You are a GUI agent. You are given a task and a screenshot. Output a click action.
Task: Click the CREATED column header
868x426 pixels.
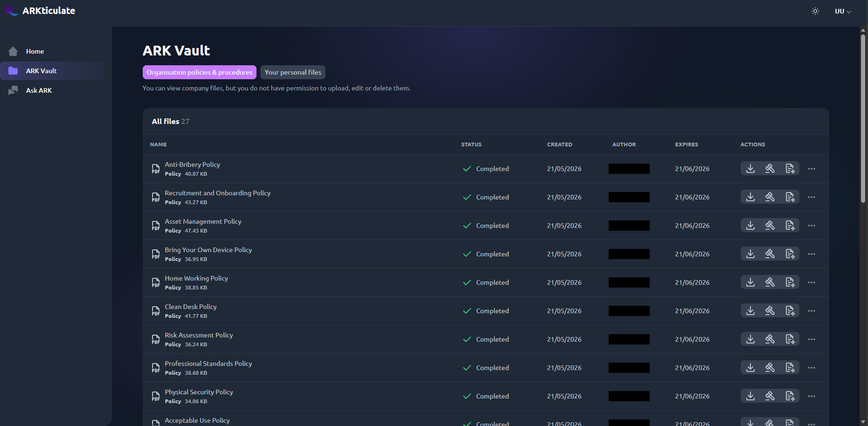pos(560,144)
